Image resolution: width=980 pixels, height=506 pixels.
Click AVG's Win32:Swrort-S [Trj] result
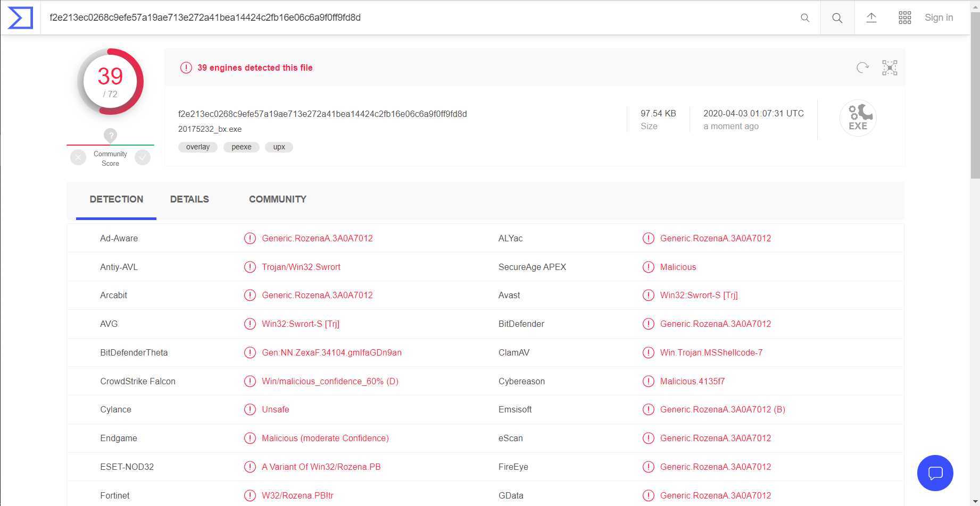pyautogui.click(x=301, y=324)
